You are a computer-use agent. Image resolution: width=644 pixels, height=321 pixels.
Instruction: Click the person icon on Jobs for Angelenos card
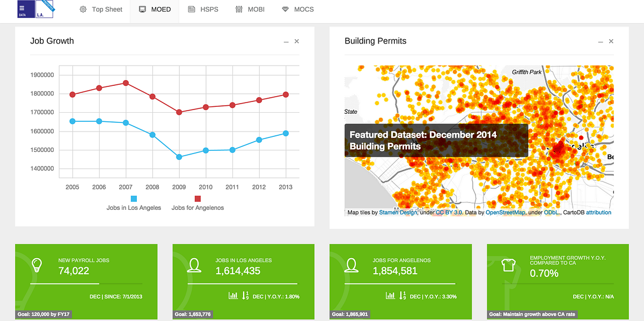[x=352, y=265]
